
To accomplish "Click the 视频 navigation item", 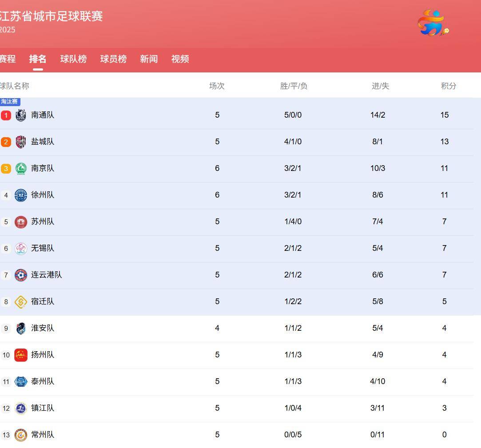I will pyautogui.click(x=180, y=59).
